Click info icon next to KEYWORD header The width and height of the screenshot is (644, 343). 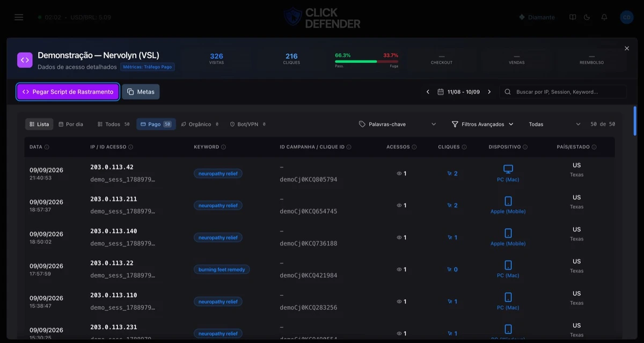point(223,147)
